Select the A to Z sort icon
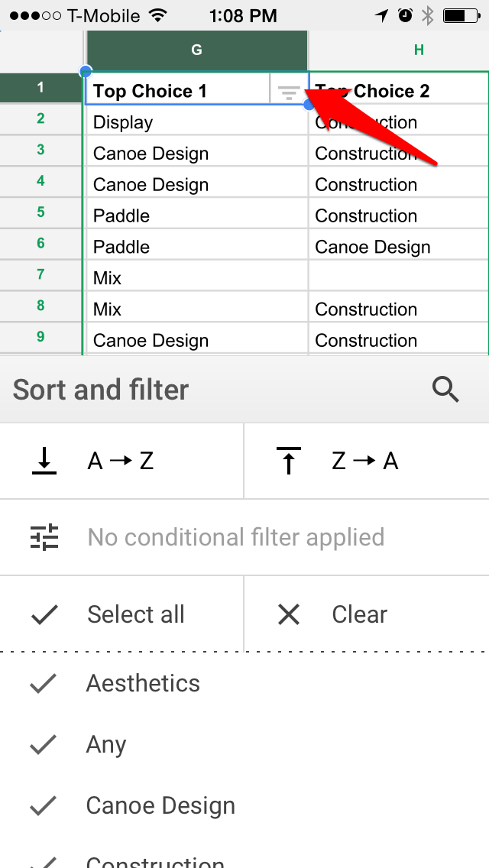Screen dimensions: 489x868 click(x=44, y=460)
